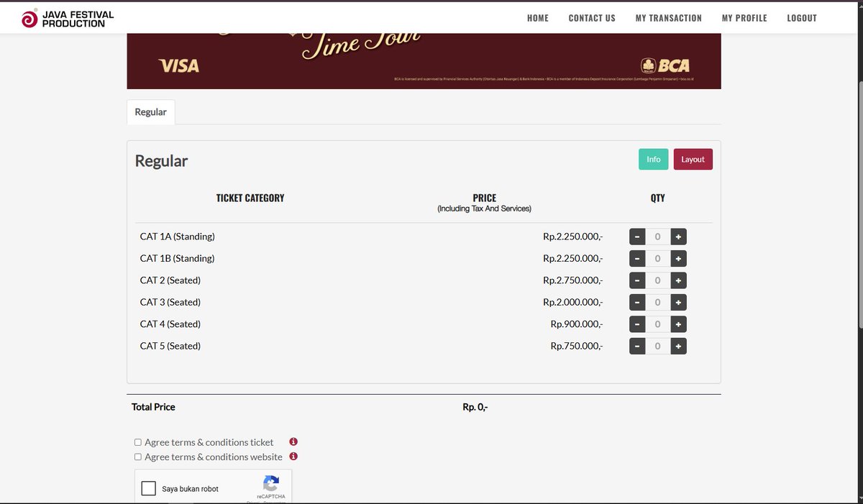Open CONTACT US page
Viewport: 863px width, 504px height.
point(592,18)
